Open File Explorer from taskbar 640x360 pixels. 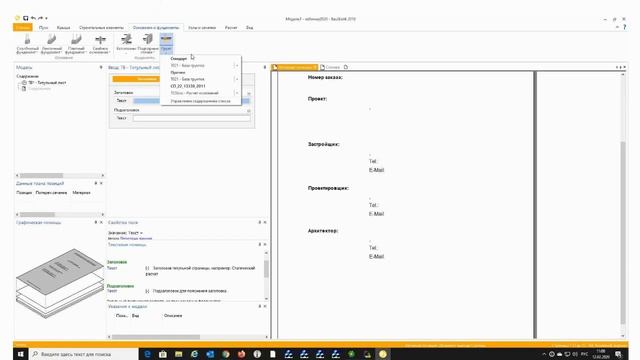178,354
